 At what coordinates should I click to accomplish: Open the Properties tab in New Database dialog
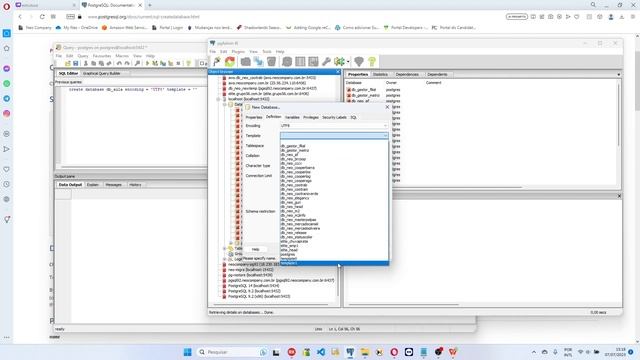pos(253,117)
